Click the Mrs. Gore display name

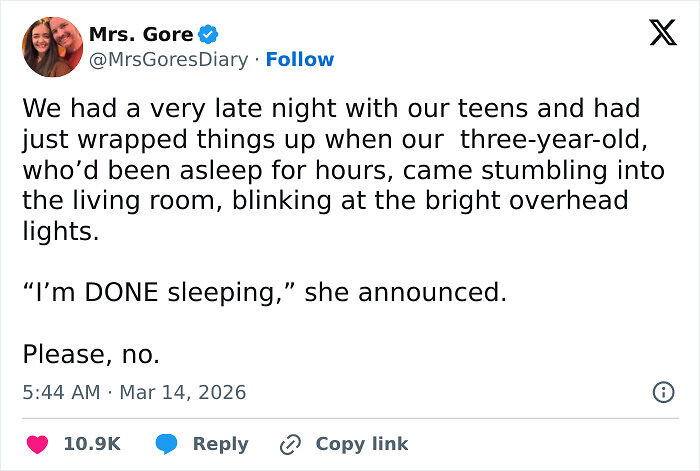pyautogui.click(x=141, y=34)
